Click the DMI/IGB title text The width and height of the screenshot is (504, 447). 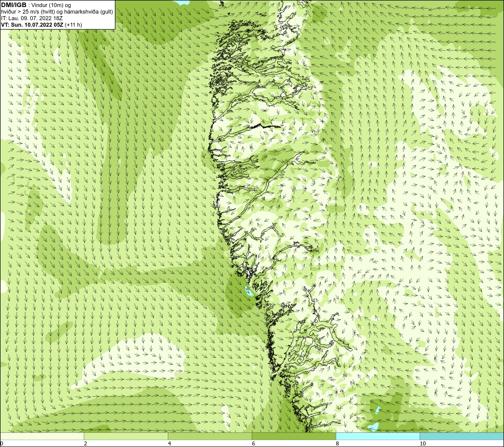coord(14,5)
